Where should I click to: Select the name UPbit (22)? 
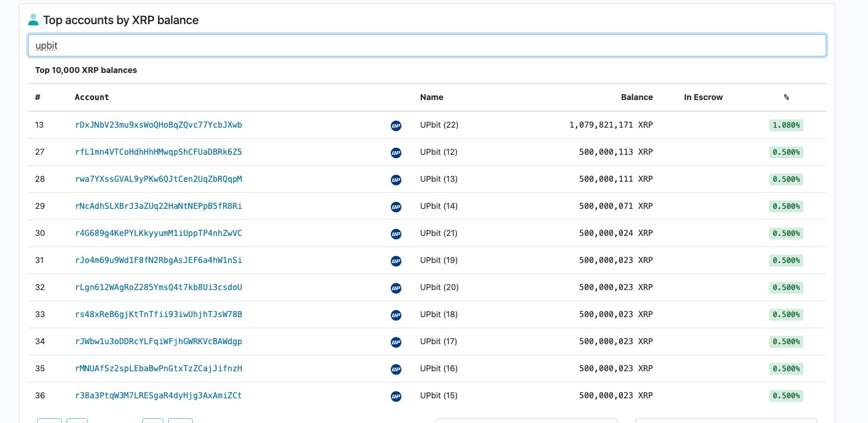pyautogui.click(x=439, y=125)
